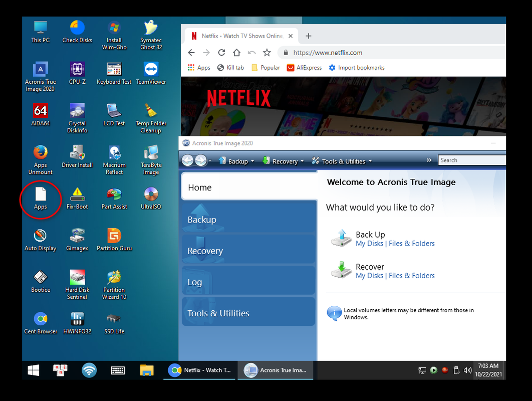
Task: Launch Symantec Ghost 32 icon
Action: (151, 35)
